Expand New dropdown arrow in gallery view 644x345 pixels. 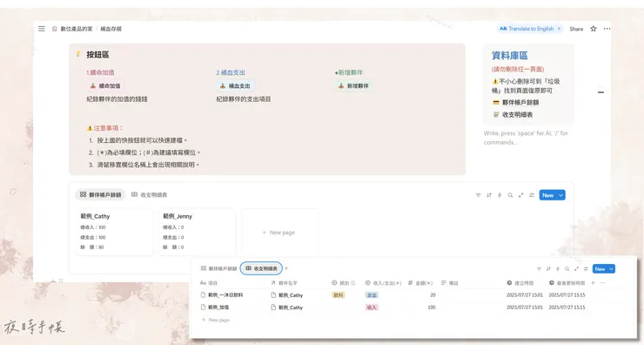click(561, 195)
